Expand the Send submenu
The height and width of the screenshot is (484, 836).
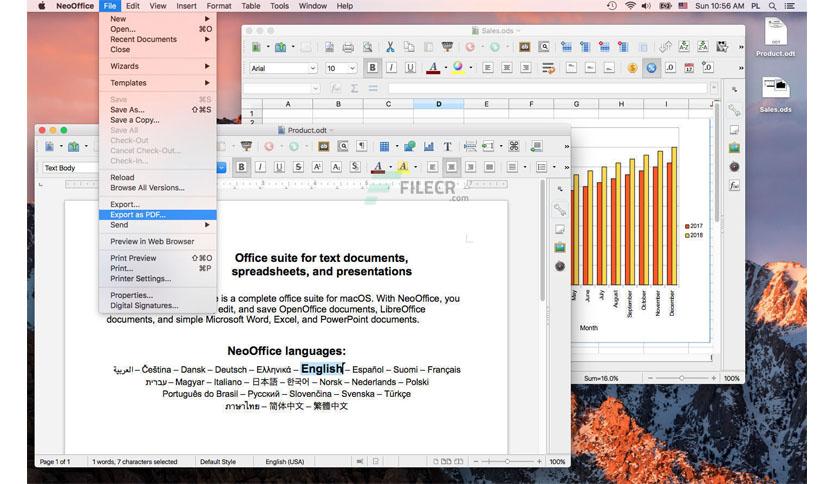pos(158,225)
